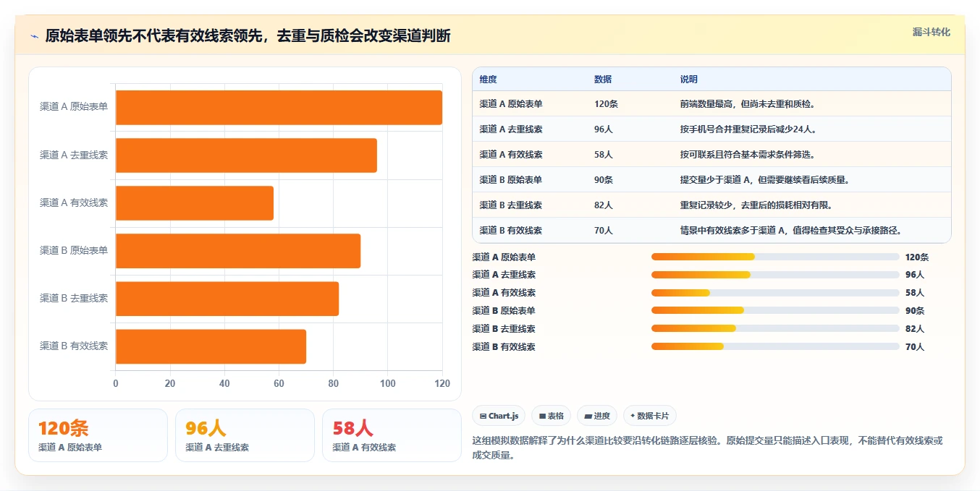Screen dimensions: 980x491
Task: Click the 数据 column header
Action: [603, 80]
